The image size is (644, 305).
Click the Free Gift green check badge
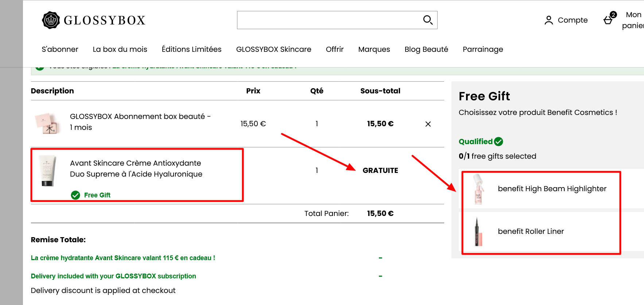point(75,195)
